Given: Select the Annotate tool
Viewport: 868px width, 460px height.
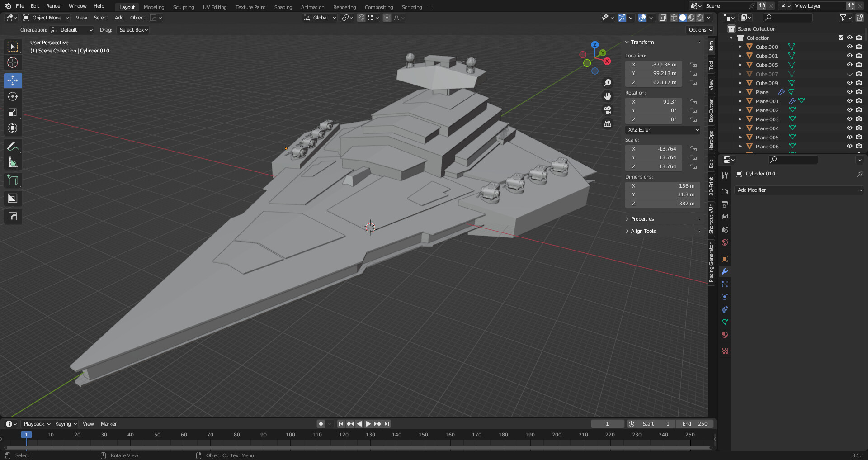Looking at the screenshot, I should click(13, 146).
